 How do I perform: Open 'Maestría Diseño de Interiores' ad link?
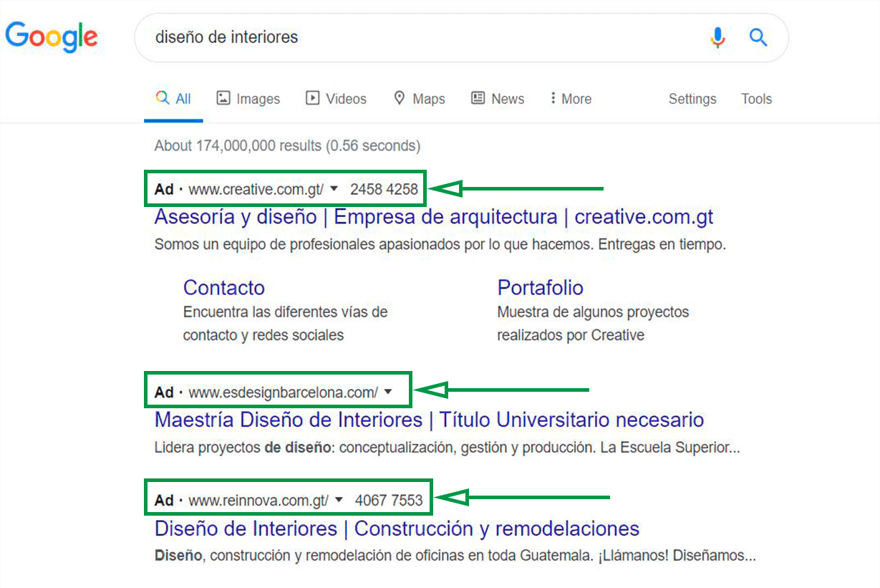coord(429,419)
